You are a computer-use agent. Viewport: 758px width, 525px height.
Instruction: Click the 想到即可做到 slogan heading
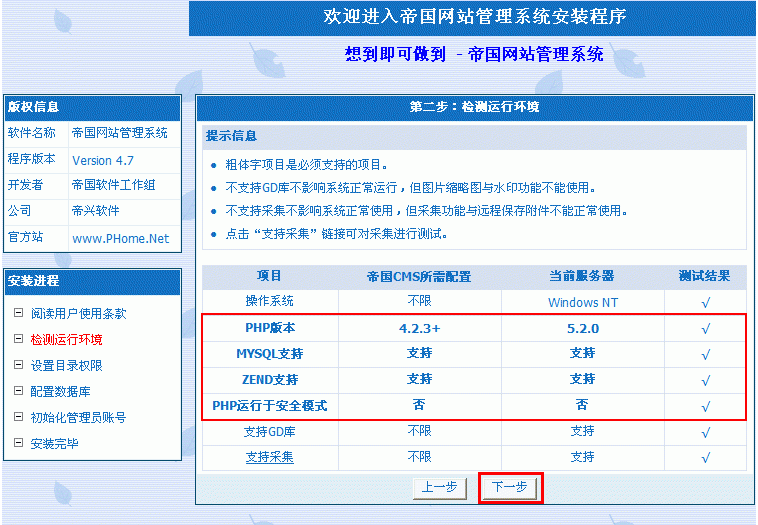474,54
